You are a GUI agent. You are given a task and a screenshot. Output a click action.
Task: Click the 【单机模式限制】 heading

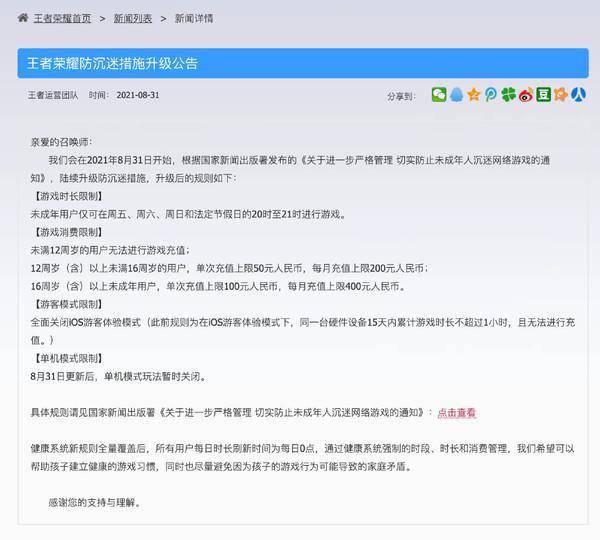coord(69,359)
